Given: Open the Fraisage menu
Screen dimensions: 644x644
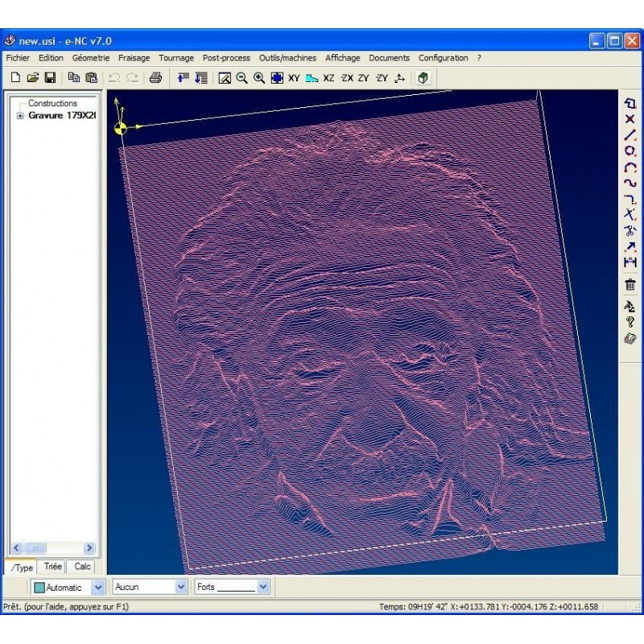Looking at the screenshot, I should tap(134, 58).
